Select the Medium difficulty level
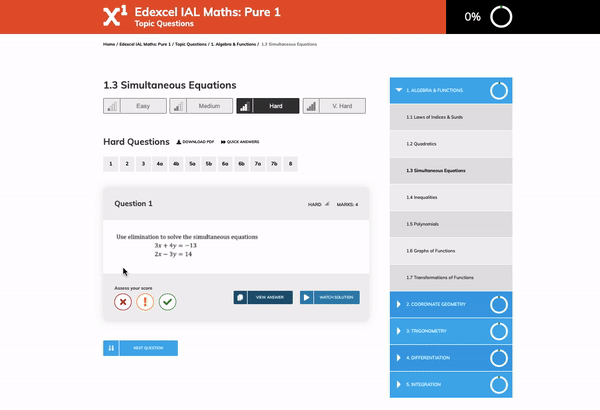Image resolution: width=600 pixels, height=410 pixels. (x=198, y=106)
